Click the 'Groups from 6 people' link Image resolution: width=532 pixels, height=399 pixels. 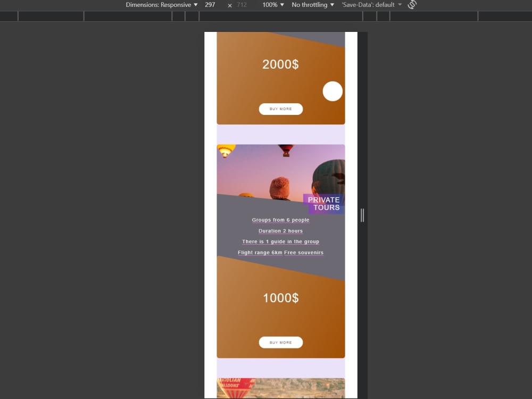pyautogui.click(x=280, y=220)
